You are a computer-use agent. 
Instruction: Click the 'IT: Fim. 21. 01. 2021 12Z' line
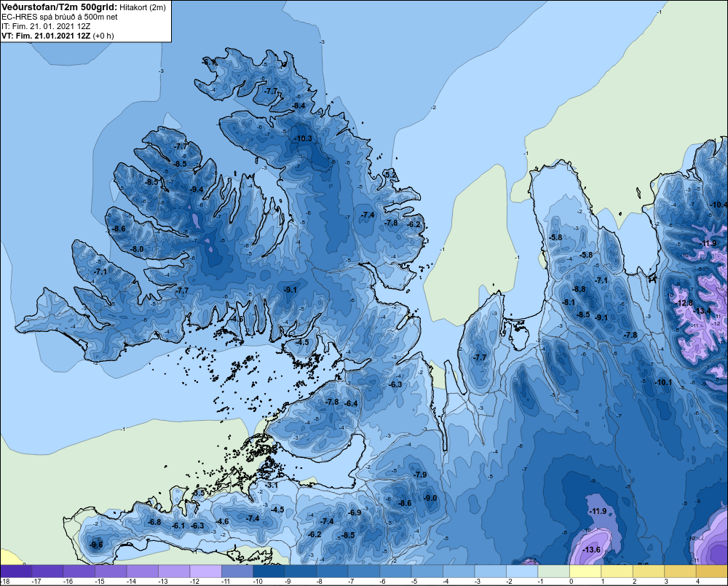click(45, 26)
